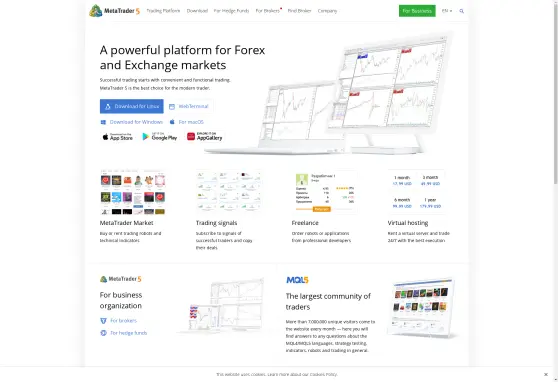The height and width of the screenshot is (382, 558).
Task: Click the For macOS link
Action: pyautogui.click(x=191, y=122)
